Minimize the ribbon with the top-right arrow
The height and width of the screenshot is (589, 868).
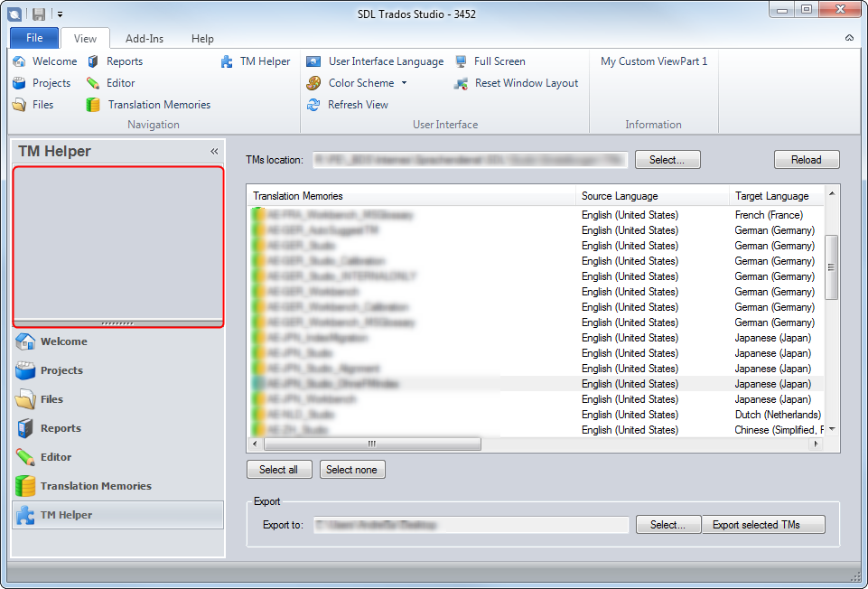[x=849, y=38]
